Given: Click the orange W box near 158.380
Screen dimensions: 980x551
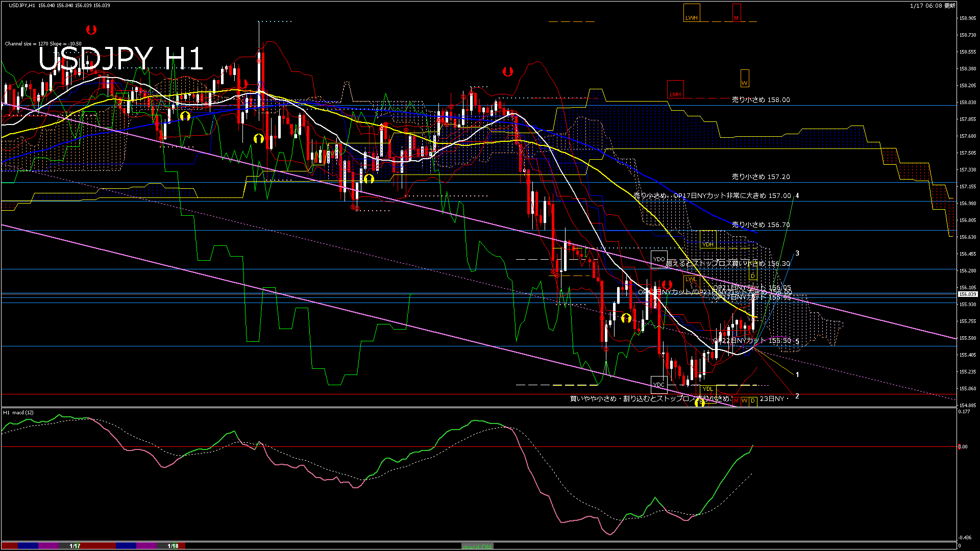Looking at the screenshot, I should [x=745, y=78].
